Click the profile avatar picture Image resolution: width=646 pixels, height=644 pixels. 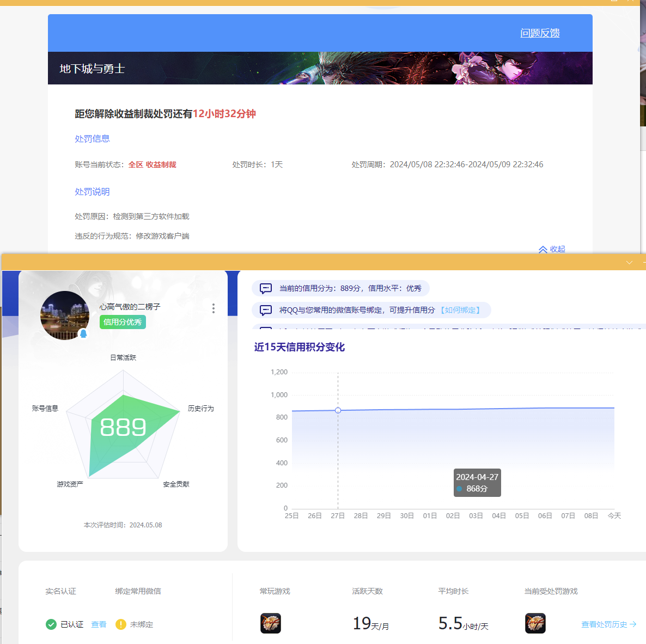point(65,315)
